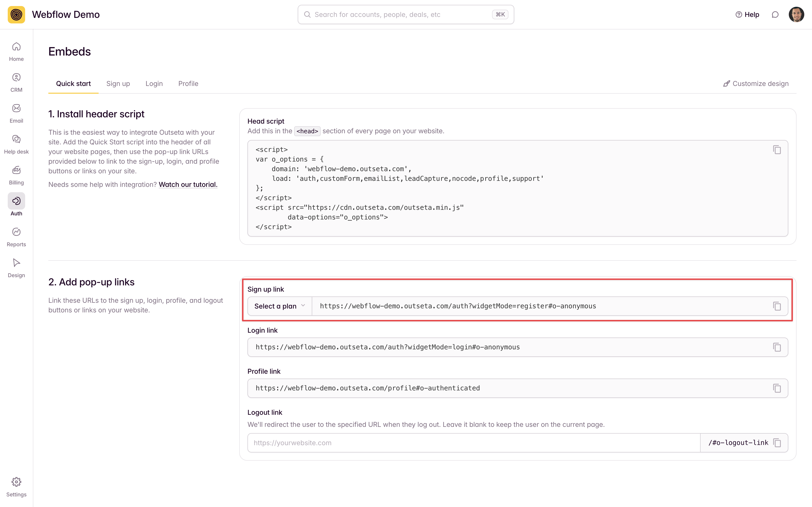Open Watch our tutorial link

[x=188, y=184]
